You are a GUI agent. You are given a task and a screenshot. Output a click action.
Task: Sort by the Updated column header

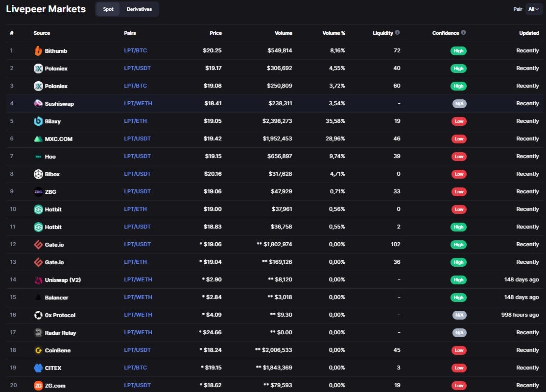pos(529,33)
